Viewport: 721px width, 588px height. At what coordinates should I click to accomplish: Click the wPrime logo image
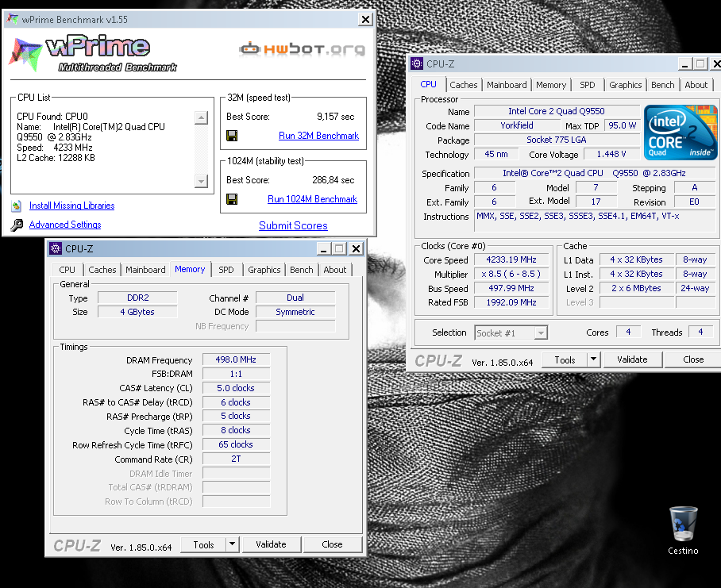92,53
